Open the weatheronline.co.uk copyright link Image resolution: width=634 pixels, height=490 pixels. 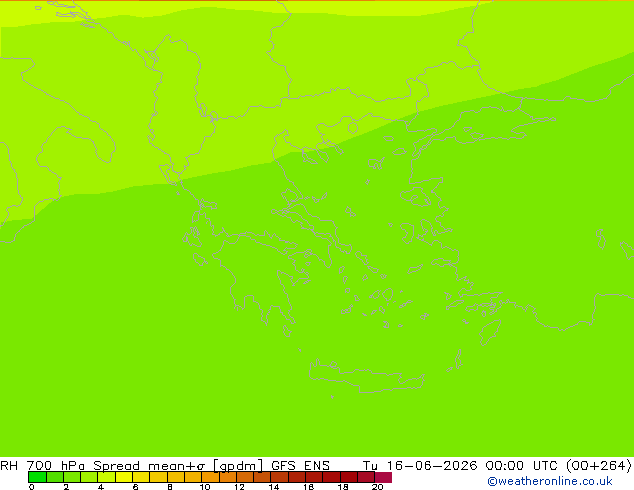coord(550,481)
